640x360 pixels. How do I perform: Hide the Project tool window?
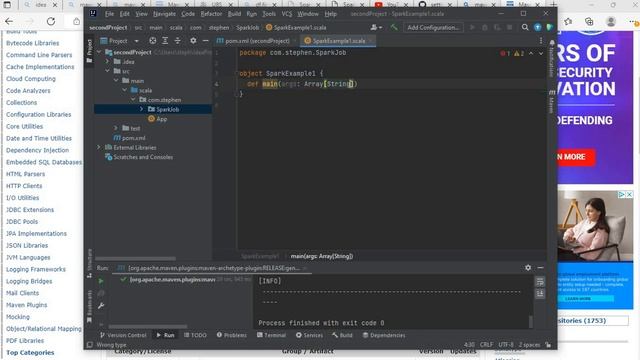click(x=205, y=41)
